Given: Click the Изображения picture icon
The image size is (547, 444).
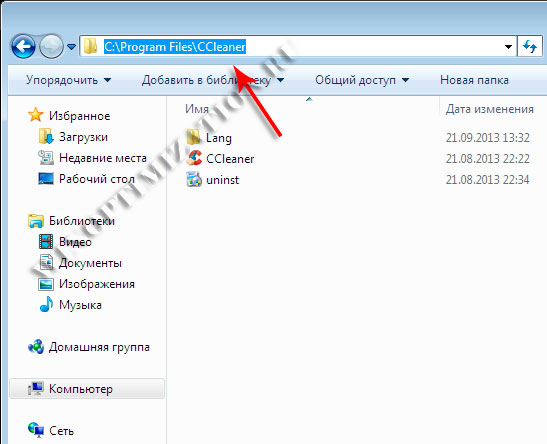Looking at the screenshot, I should (46, 284).
